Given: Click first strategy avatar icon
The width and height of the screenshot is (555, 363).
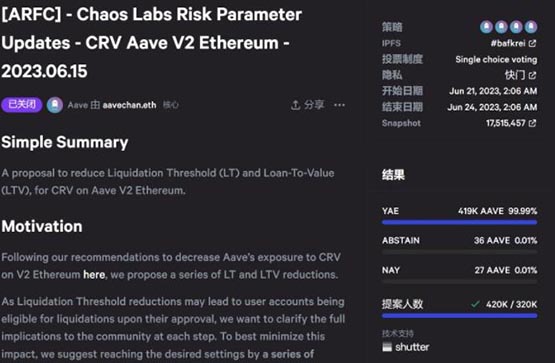Looking at the screenshot, I should (x=486, y=27).
